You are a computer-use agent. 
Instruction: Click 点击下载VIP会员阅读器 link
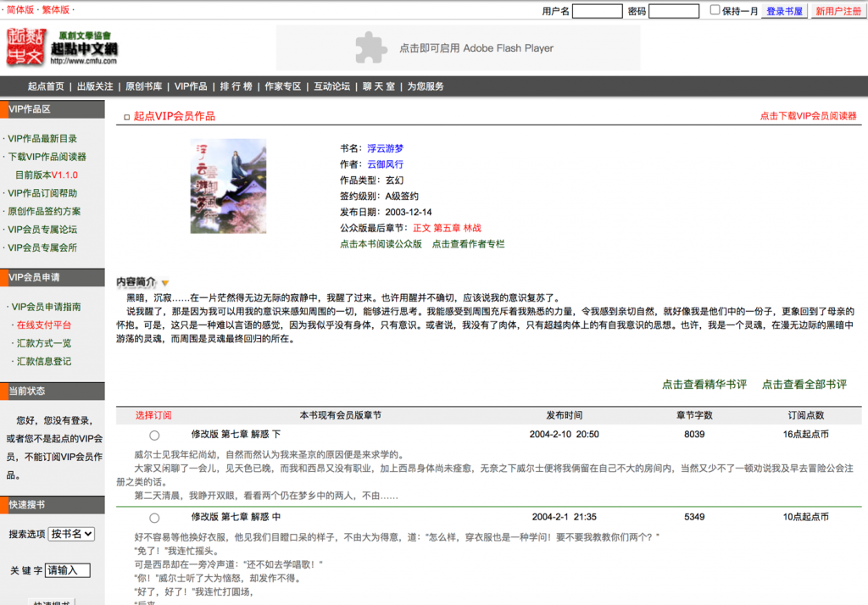(x=808, y=116)
